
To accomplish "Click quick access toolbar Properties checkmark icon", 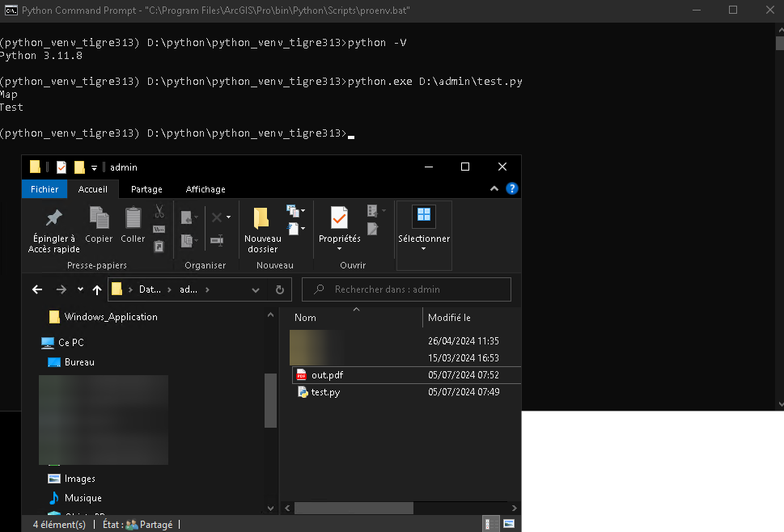I will 61,167.
